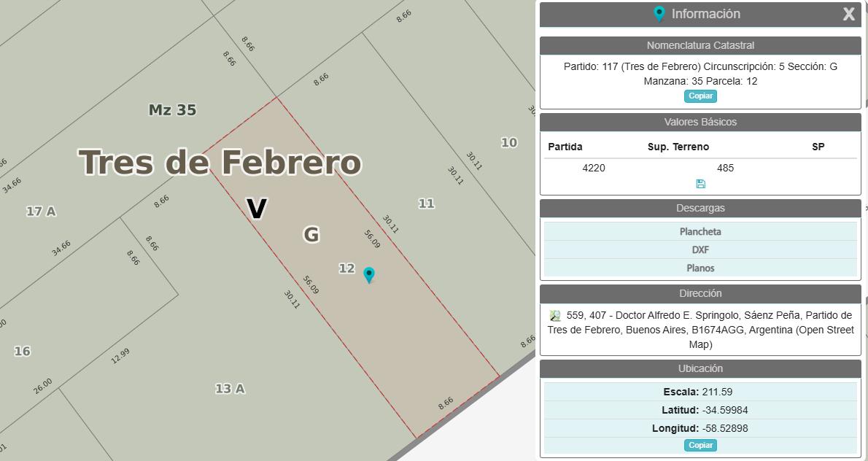Select parcel 13 A on the map
The width and height of the screenshot is (868, 461).
[230, 389]
